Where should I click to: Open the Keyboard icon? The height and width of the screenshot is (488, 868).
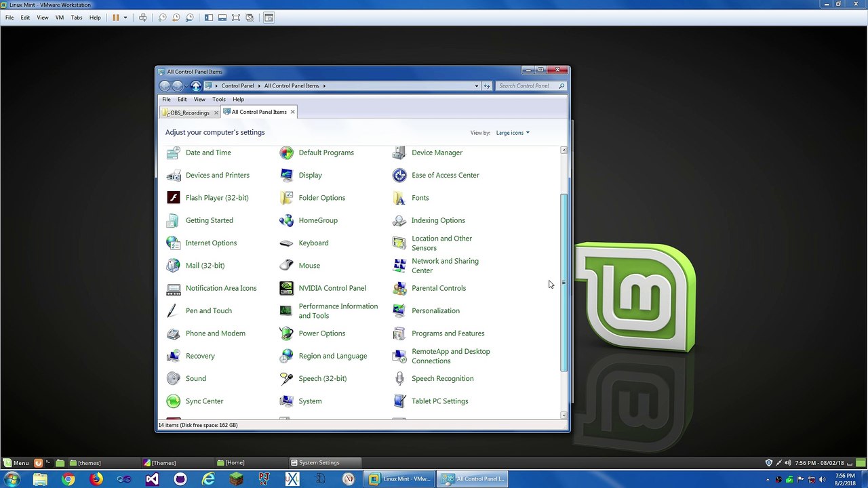pyautogui.click(x=287, y=243)
